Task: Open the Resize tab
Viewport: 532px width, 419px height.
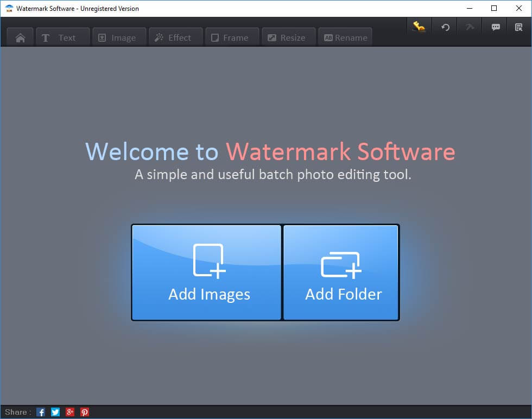Action: 288,37
